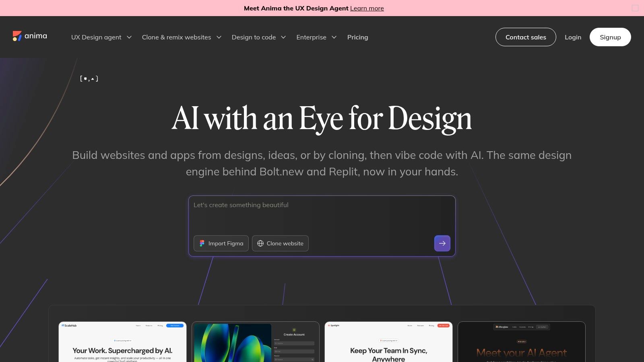This screenshot has height=362, width=644.
Task: Open the ScaleHub 'Your Work. Supercharged by AI.' thumbnail
Action: click(122, 342)
